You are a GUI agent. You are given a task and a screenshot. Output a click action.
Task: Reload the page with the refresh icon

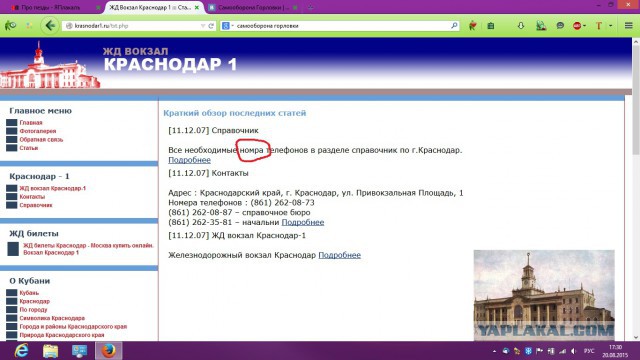pos(211,26)
